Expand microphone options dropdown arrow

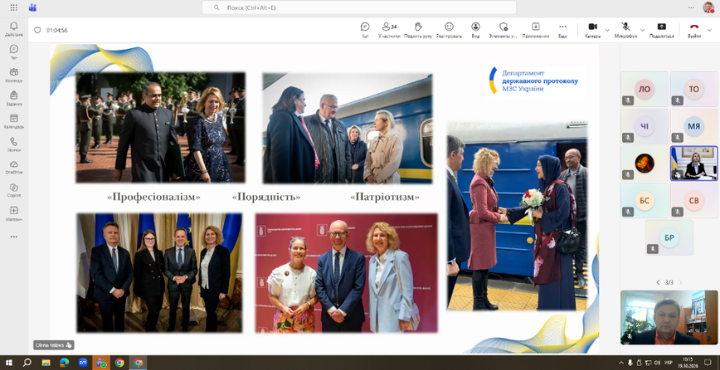click(642, 30)
